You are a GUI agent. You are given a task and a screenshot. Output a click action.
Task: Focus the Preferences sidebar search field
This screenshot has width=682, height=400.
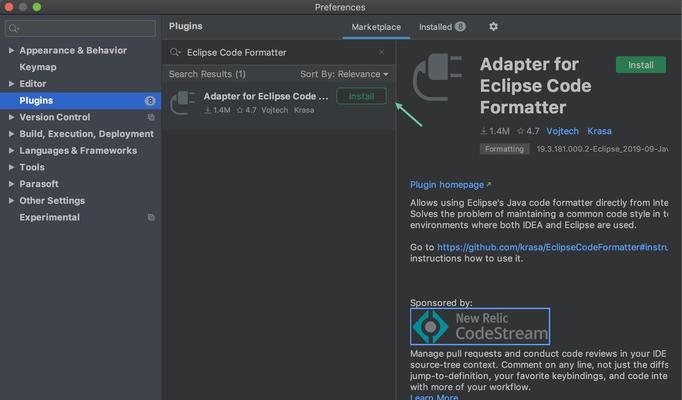80,29
